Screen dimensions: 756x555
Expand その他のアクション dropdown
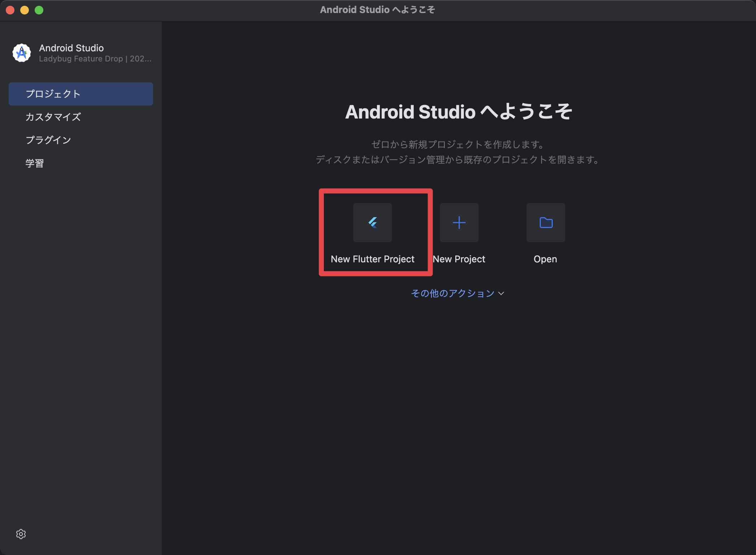click(452, 293)
